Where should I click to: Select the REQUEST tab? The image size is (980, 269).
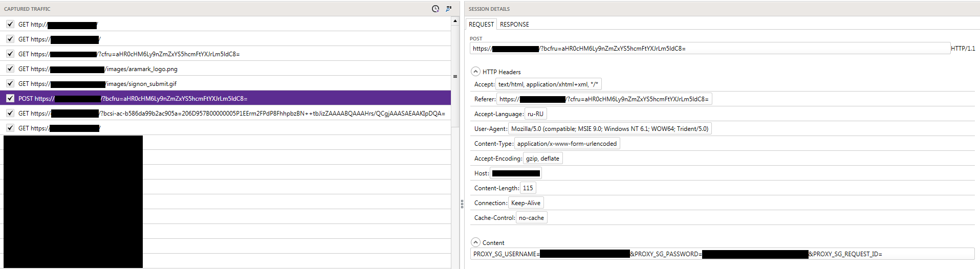[x=481, y=25]
